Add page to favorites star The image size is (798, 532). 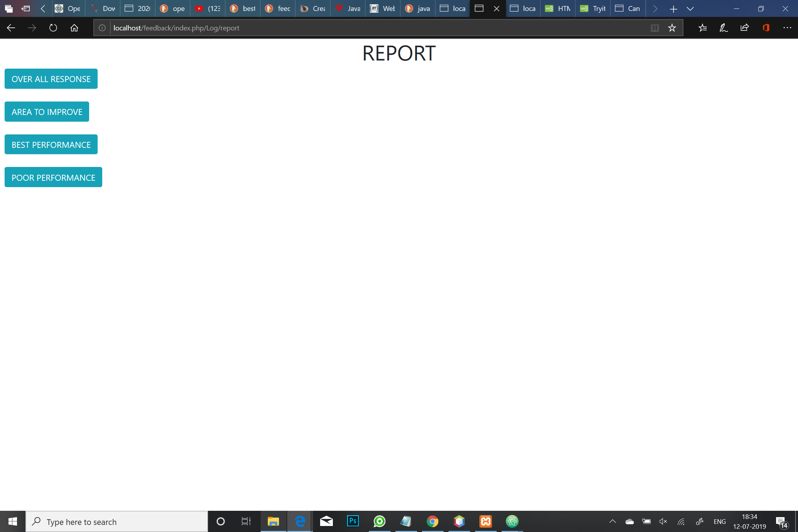672,28
